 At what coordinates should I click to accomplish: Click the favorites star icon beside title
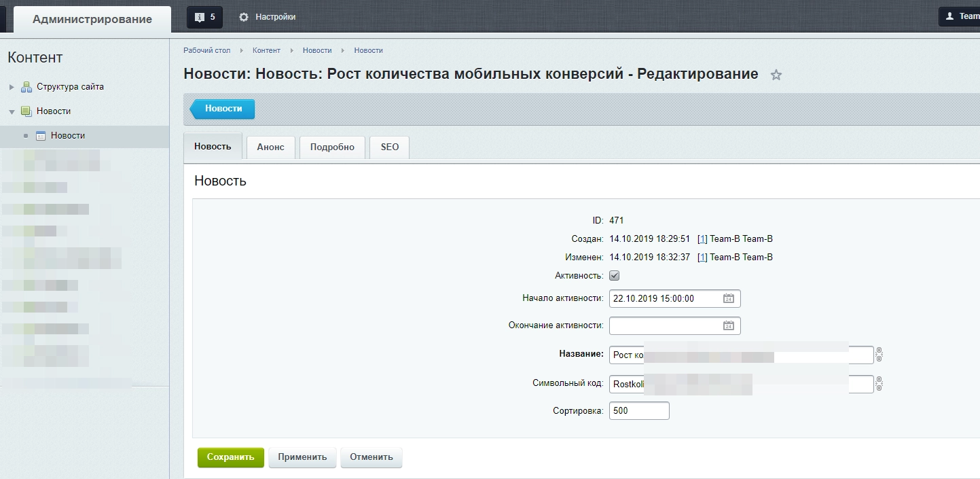(x=776, y=75)
